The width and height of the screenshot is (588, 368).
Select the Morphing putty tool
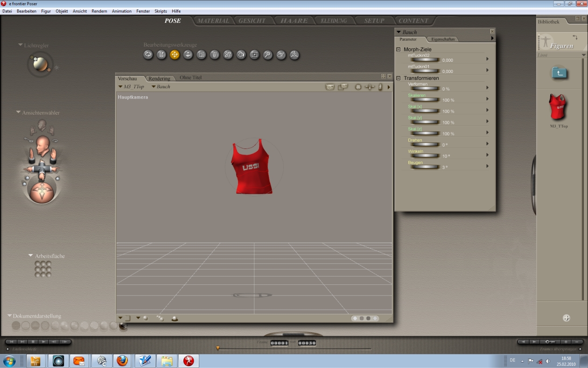coord(281,55)
